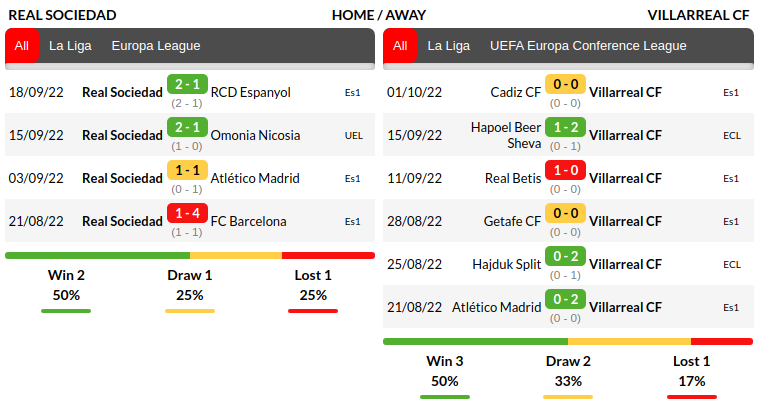Open the yellow 1 - 1 Atlético Madrid score
This screenshot has width=767, height=408.
point(187,172)
